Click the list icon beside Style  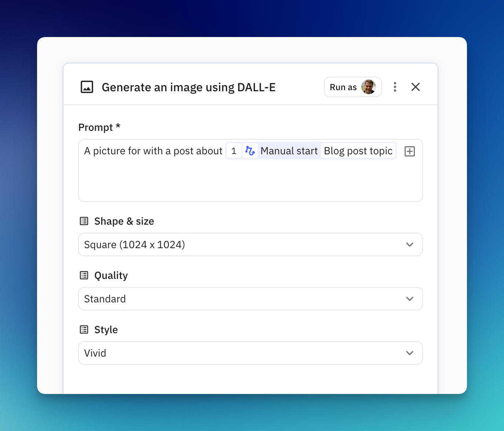(x=84, y=329)
